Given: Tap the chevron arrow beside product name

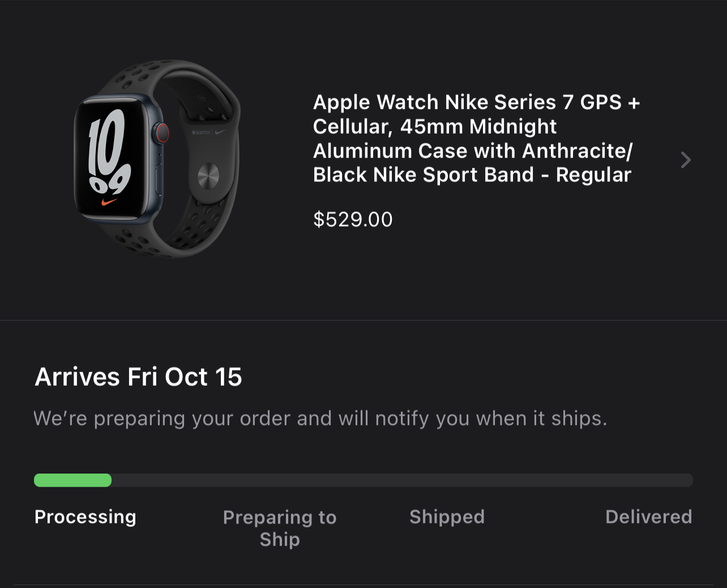Looking at the screenshot, I should [x=686, y=160].
